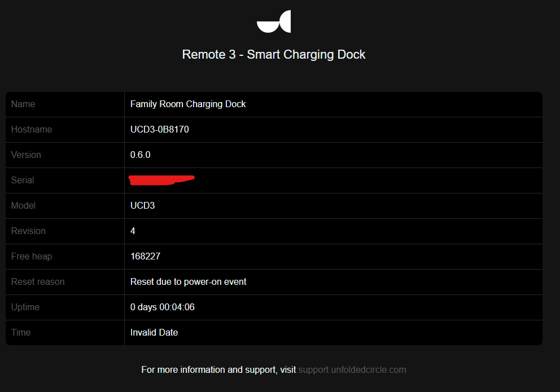Click the hostname value UCD3-0B8170
Image resolution: width=560 pixels, height=392 pixels.
(160, 129)
